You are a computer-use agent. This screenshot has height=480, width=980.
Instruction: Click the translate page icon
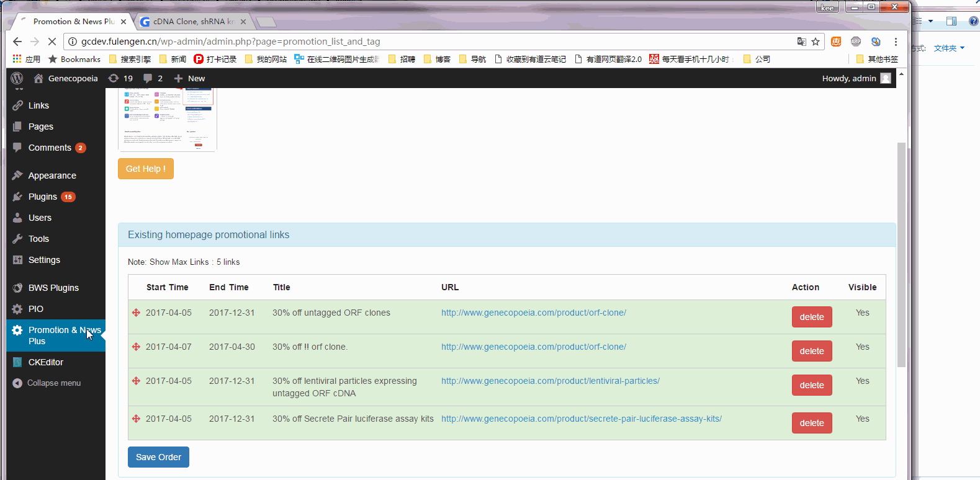802,42
